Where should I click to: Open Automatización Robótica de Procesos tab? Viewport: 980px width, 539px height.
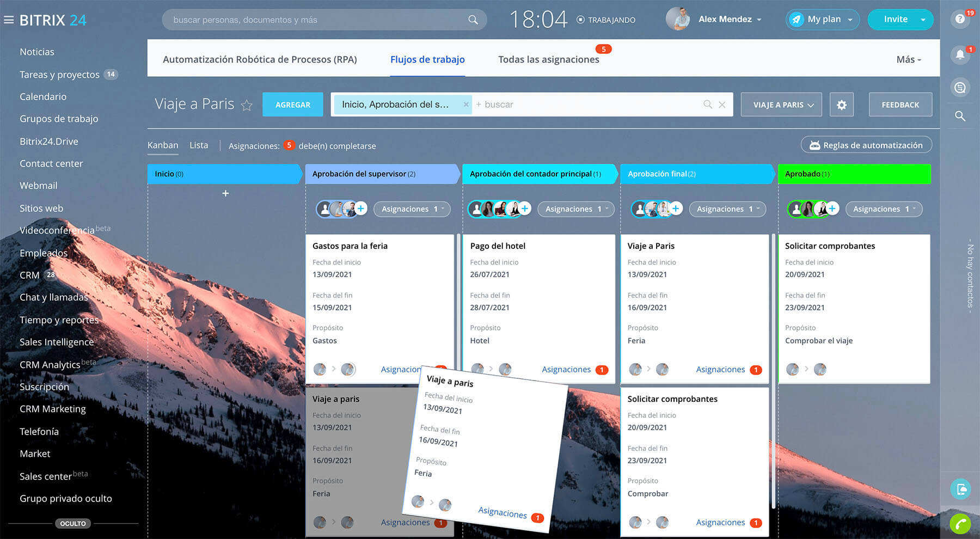(x=260, y=59)
